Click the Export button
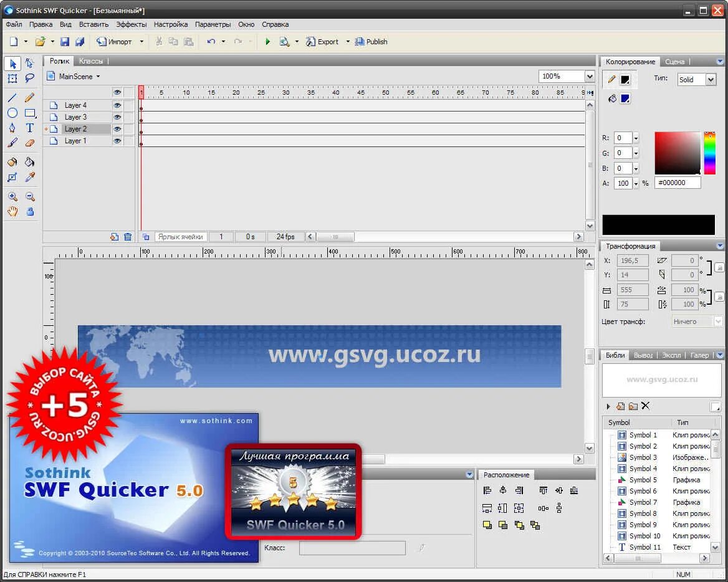Image resolution: width=728 pixels, height=582 pixels. (x=322, y=42)
